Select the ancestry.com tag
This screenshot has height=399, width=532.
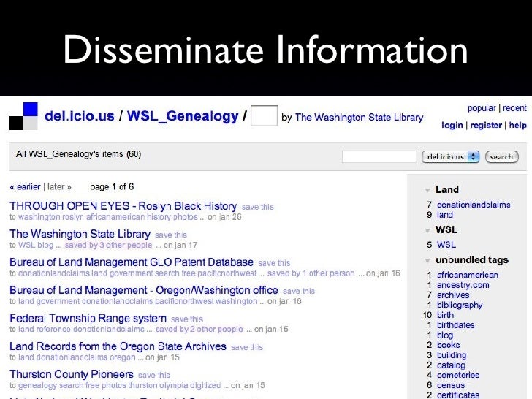[463, 285]
